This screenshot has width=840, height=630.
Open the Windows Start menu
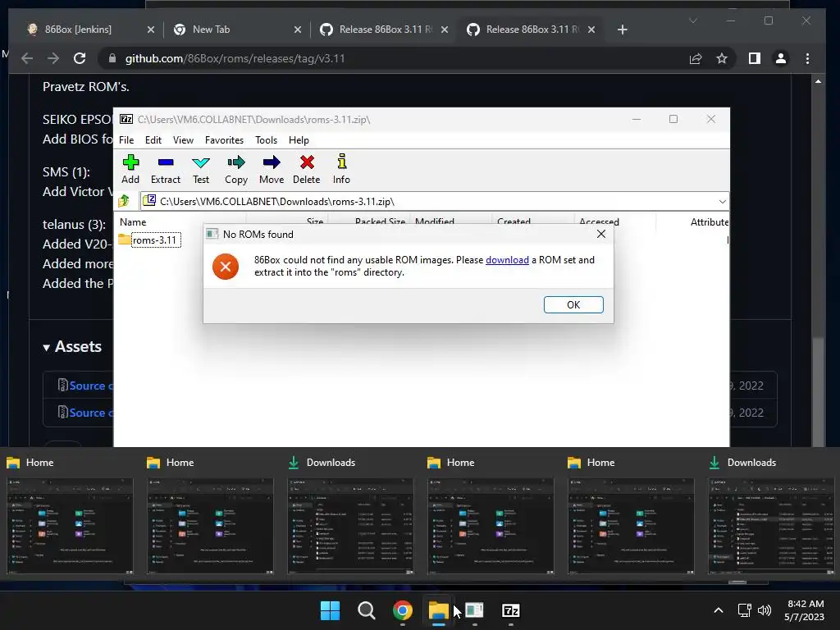(330, 610)
